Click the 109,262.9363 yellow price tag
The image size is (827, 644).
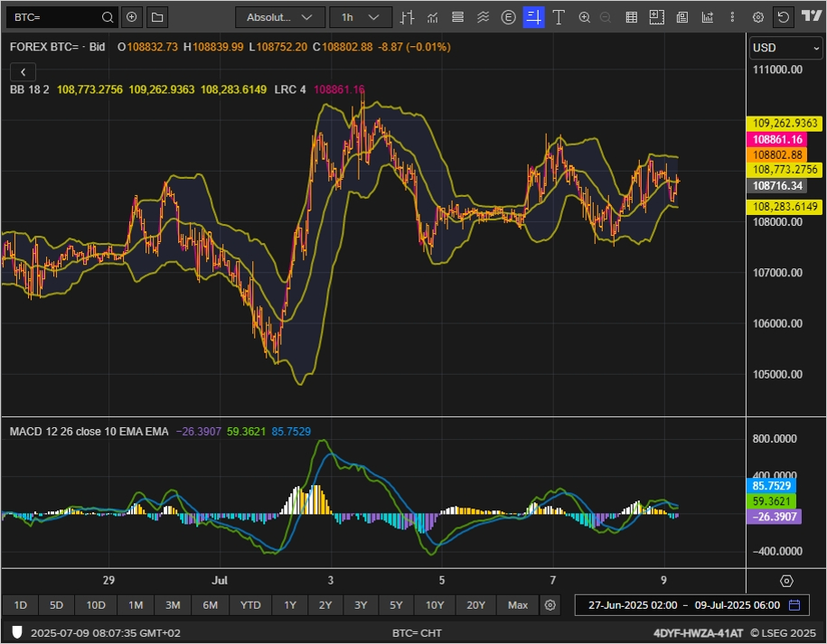pos(785,124)
